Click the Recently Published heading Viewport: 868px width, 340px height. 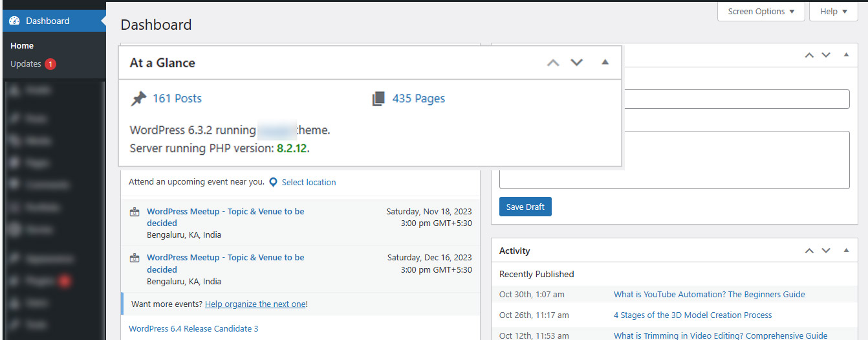(536, 274)
